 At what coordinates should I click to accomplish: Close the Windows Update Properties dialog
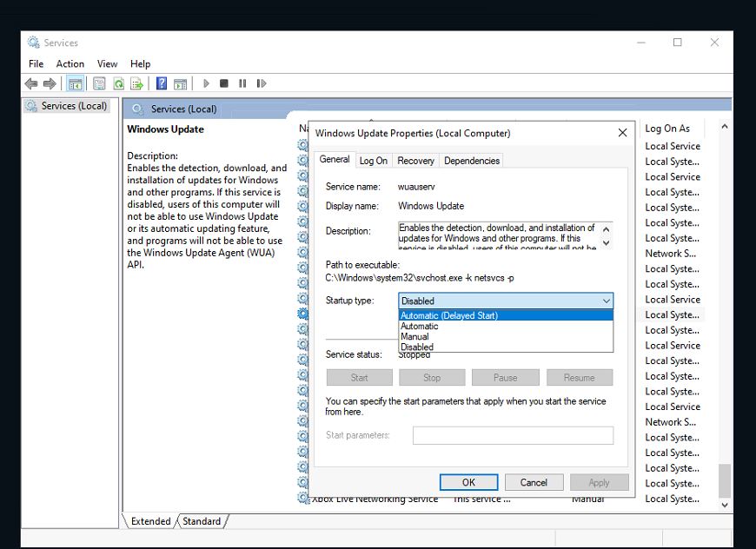click(x=622, y=133)
